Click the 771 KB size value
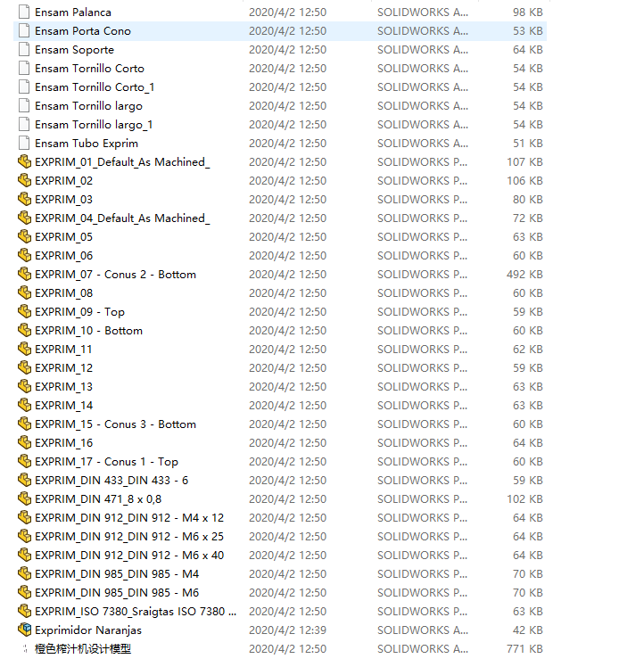 (x=524, y=648)
